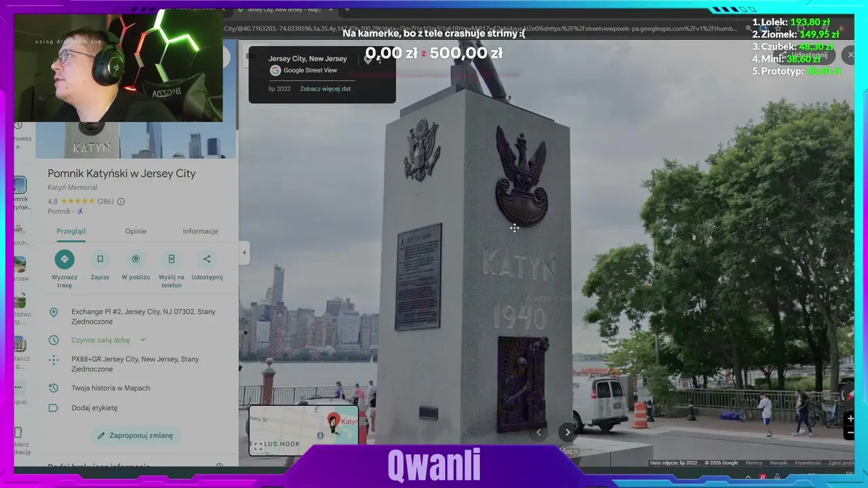The width and height of the screenshot is (868, 488).
Task: Click the plus code icon beside PX88+GR
Action: click(x=54, y=360)
